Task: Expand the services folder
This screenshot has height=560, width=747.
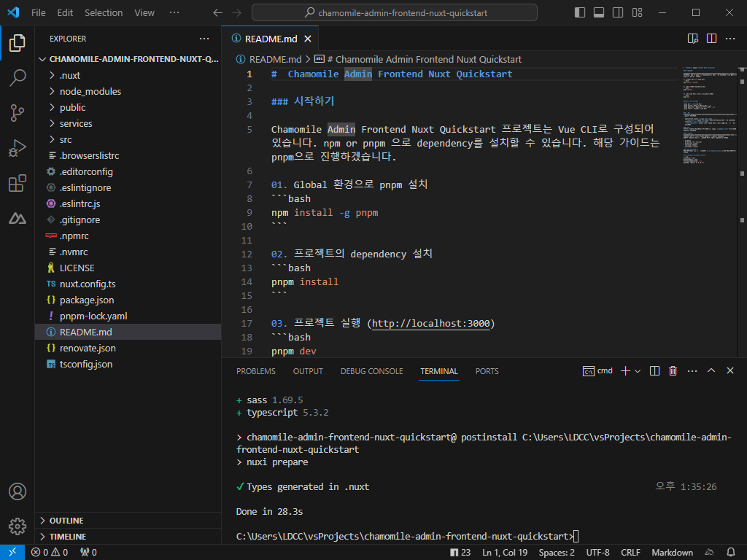Action: click(x=128, y=124)
